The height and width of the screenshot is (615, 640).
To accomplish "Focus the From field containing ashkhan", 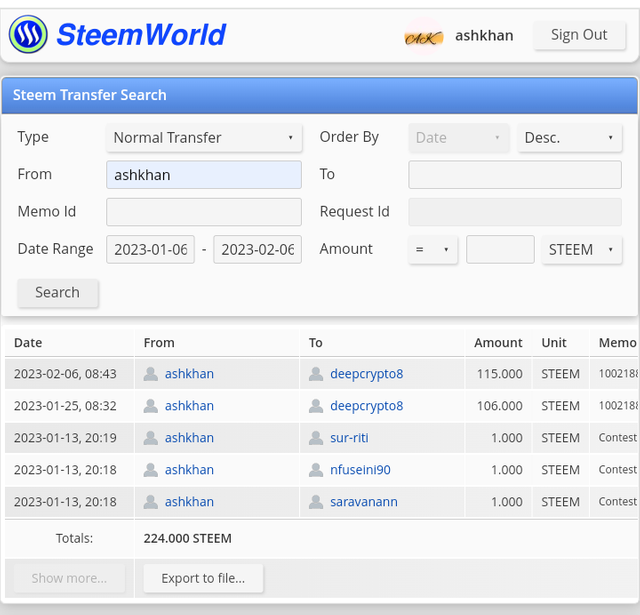I will tap(204, 175).
